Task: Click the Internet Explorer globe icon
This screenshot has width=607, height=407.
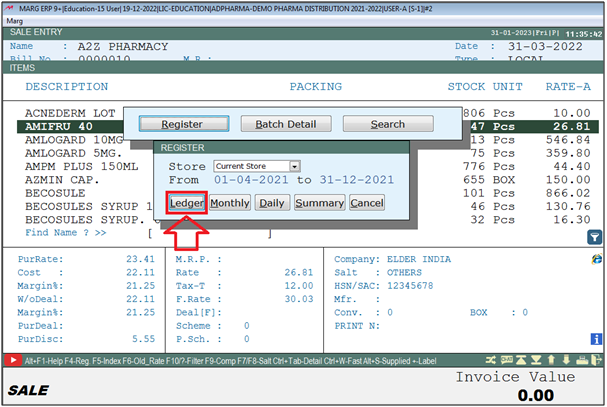Action: [x=596, y=259]
